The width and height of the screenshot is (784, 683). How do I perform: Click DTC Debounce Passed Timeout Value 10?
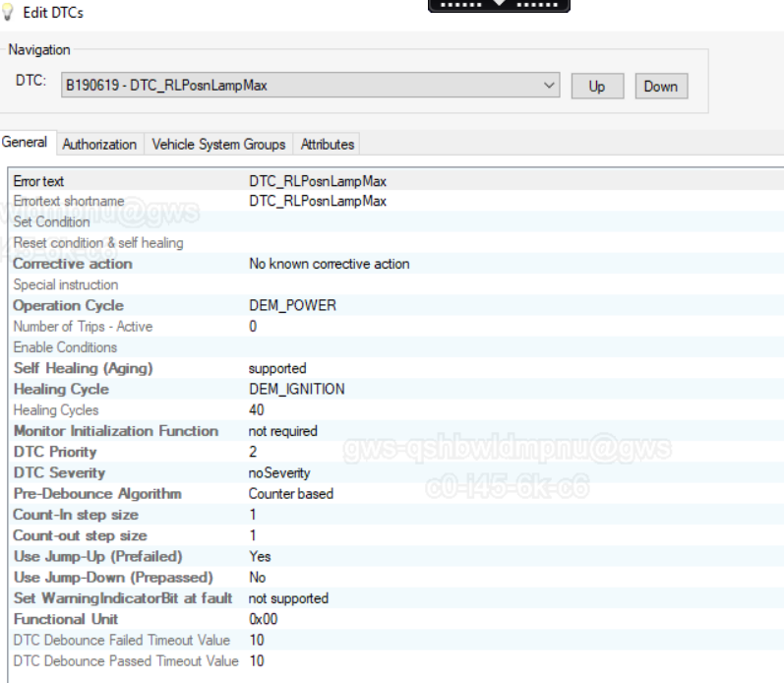[257, 661]
